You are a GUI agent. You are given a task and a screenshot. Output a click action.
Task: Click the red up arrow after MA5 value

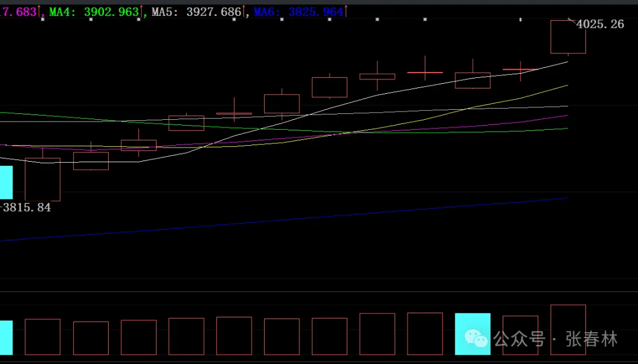[x=245, y=11]
